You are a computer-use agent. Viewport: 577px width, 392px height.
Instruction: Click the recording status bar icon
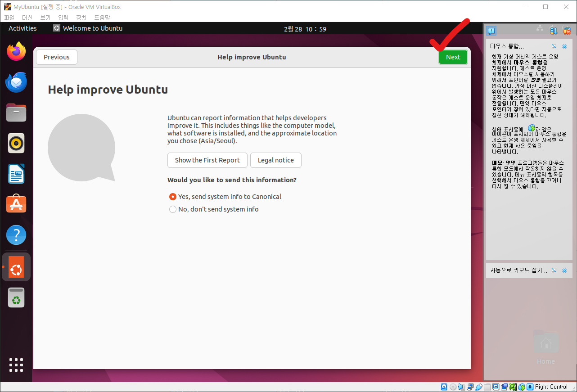[x=504, y=387]
